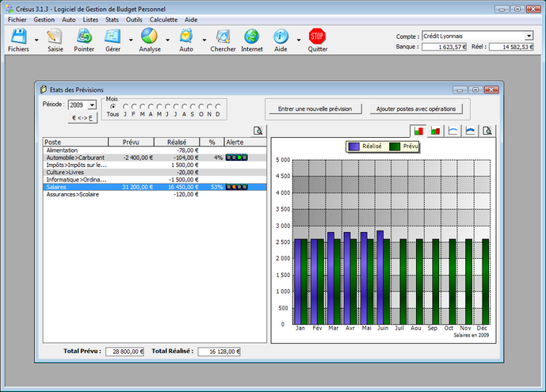Expand the arrow next to Fichiers
The height and width of the screenshot is (392, 546).
[36, 40]
